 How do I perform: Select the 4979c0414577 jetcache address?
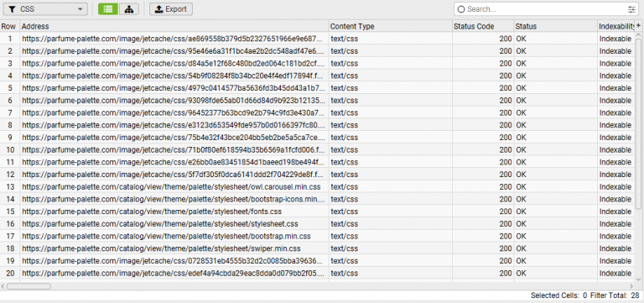174,88
